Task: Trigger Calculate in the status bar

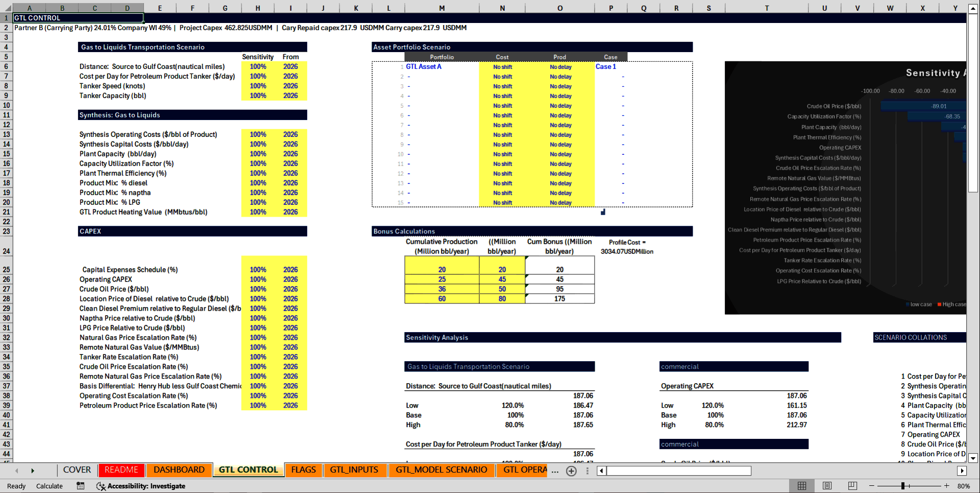Action: pyautogui.click(x=49, y=486)
